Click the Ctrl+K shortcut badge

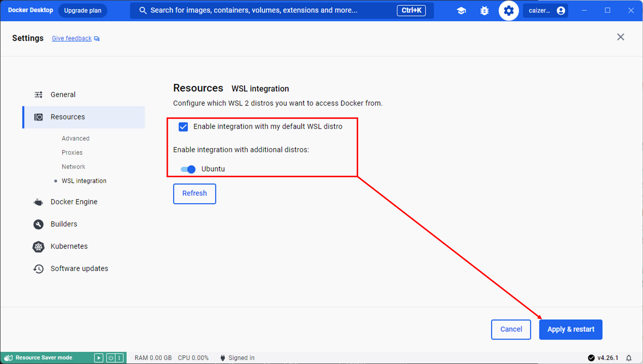pyautogui.click(x=412, y=11)
